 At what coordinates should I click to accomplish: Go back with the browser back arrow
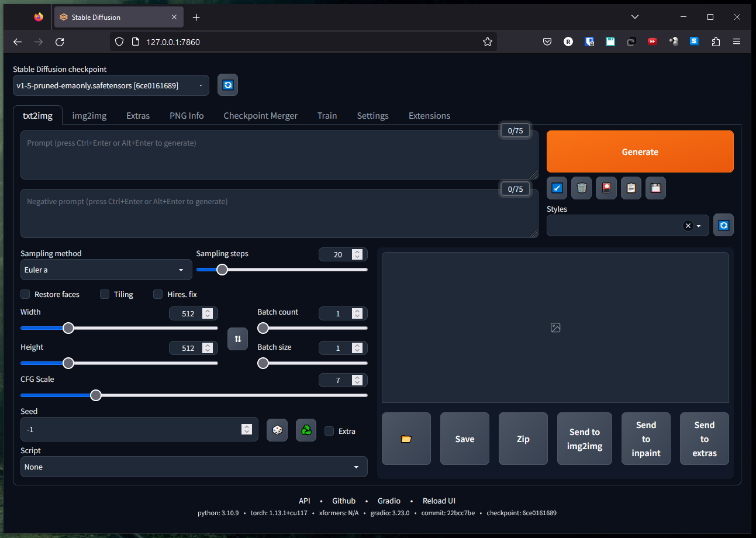point(18,42)
